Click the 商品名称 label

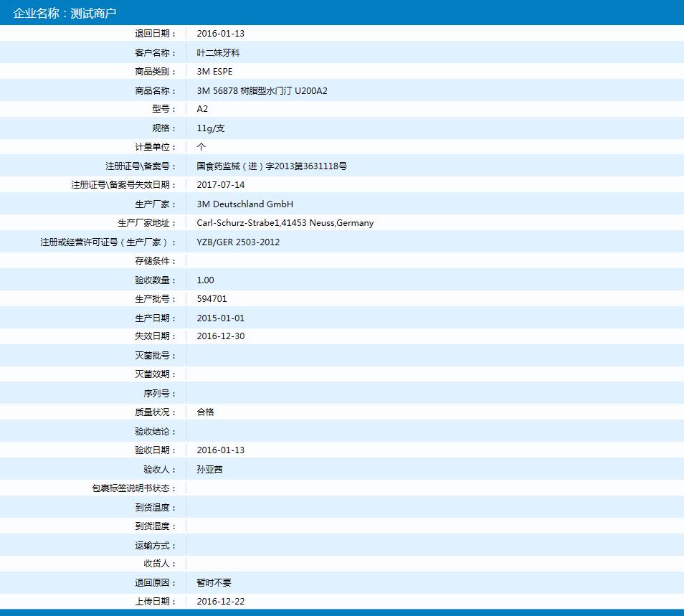click(155, 91)
